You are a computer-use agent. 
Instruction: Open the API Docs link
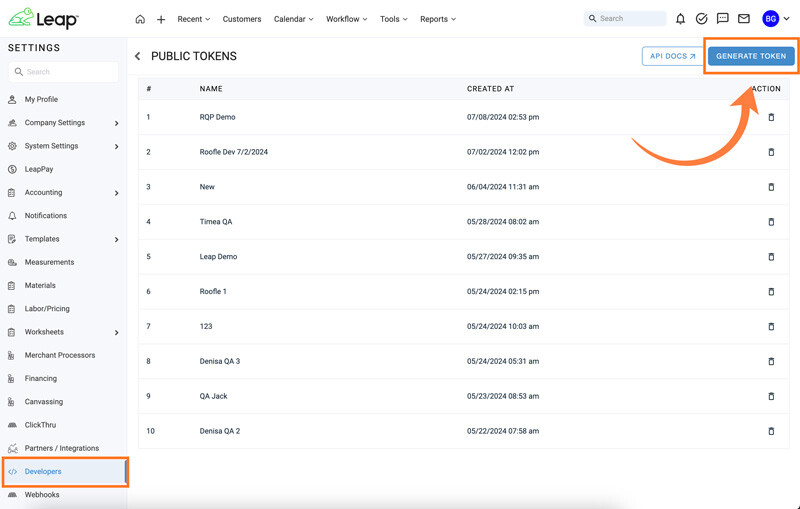pos(672,56)
